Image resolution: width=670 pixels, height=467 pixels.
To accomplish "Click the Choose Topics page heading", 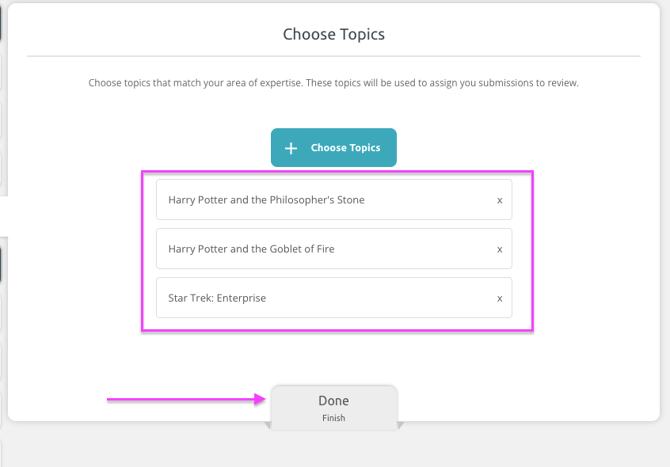I will 333,34.
